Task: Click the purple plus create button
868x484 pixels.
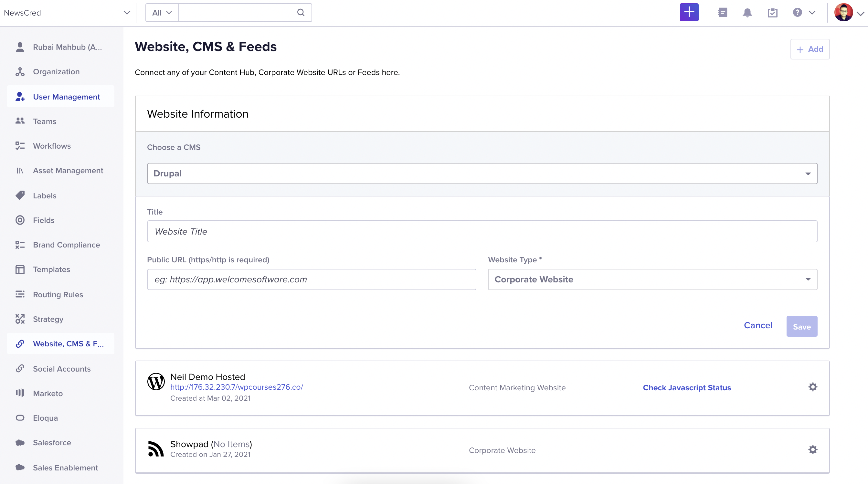Action: point(689,13)
